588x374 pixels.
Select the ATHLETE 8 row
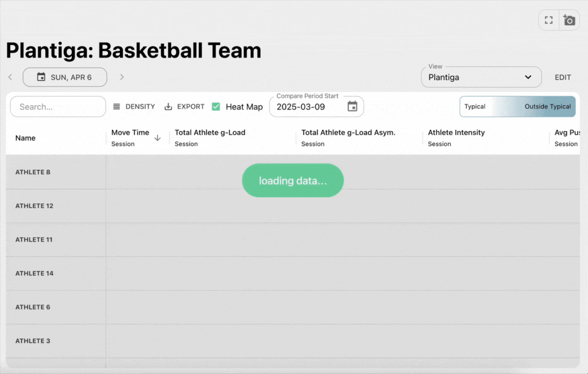[293, 172]
